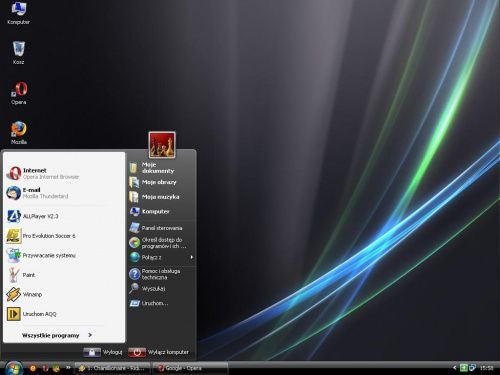Click the orange quick launch icon beside Start
The height and width of the screenshot is (375, 500).
pos(33,368)
